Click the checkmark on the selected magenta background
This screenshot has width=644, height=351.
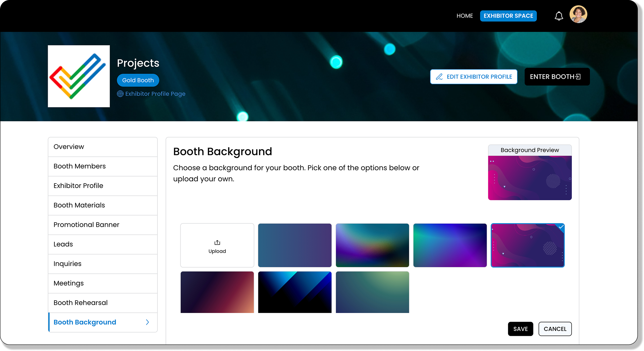tap(561, 227)
